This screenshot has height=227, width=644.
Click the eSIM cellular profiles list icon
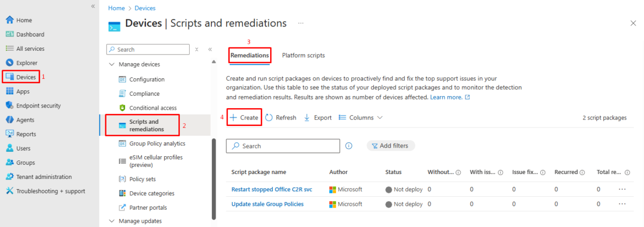pos(122,161)
